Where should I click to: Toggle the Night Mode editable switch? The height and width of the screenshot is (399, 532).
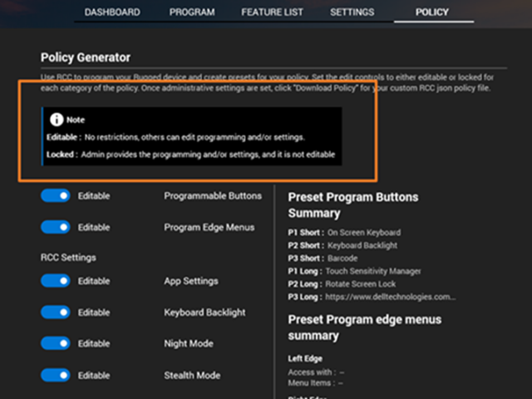pyautogui.click(x=55, y=343)
